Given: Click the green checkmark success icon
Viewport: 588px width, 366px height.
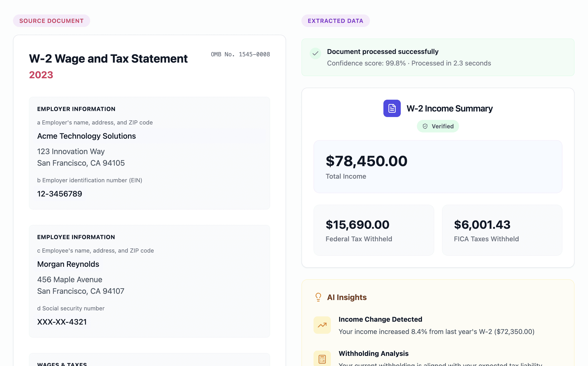Looking at the screenshot, I should point(315,53).
